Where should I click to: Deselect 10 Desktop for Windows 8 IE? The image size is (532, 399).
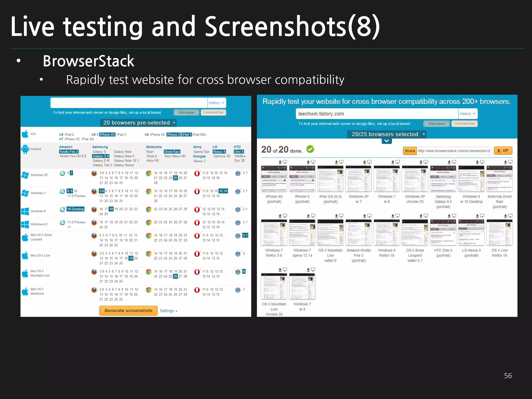(75, 209)
